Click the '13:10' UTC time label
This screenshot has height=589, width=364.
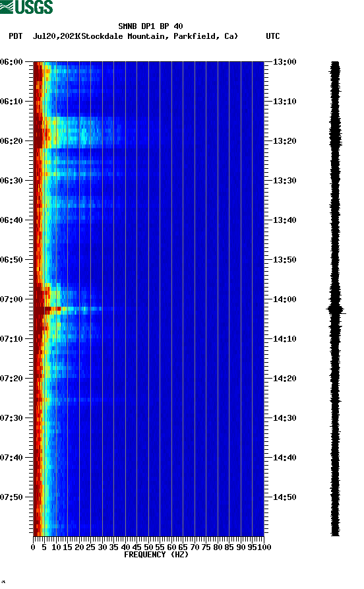[284, 102]
